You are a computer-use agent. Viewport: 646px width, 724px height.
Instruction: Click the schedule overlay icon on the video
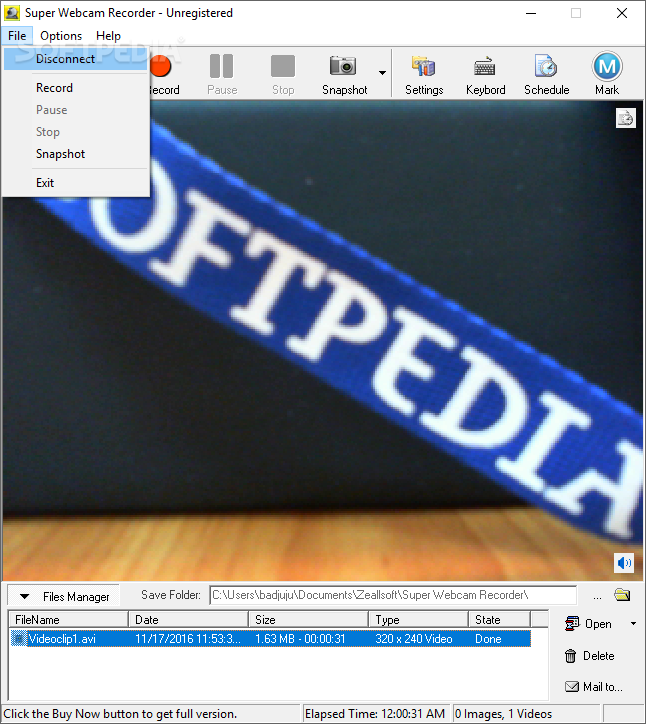coord(626,118)
